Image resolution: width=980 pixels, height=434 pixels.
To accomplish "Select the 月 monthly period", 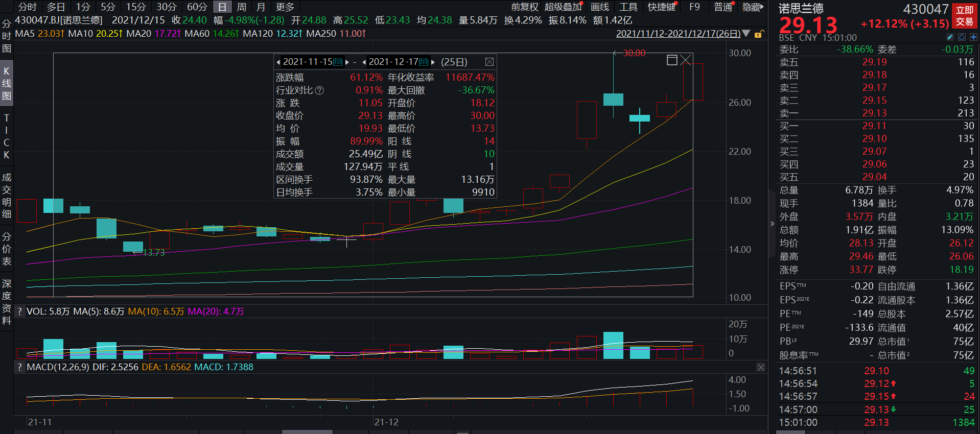I will tap(261, 7).
